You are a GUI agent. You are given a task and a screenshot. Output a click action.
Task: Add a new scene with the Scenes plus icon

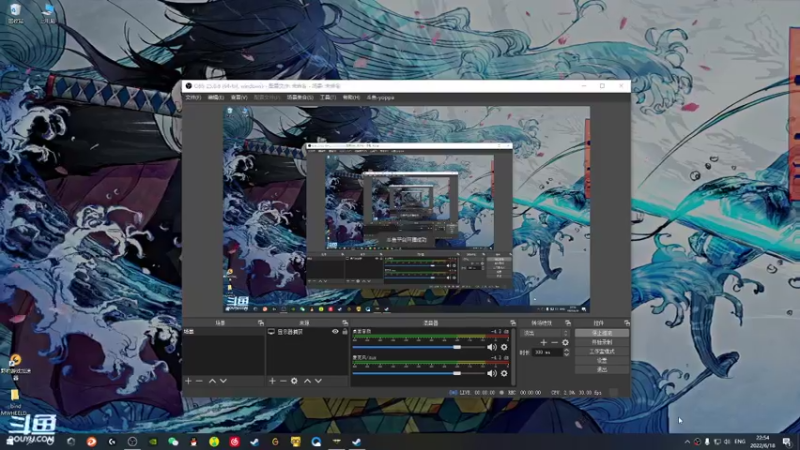(188, 381)
